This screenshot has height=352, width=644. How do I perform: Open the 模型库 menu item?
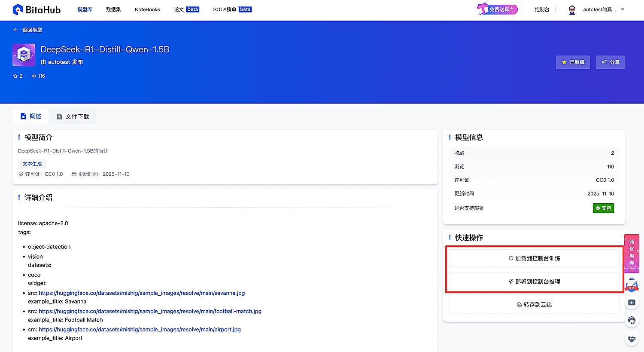[85, 9]
